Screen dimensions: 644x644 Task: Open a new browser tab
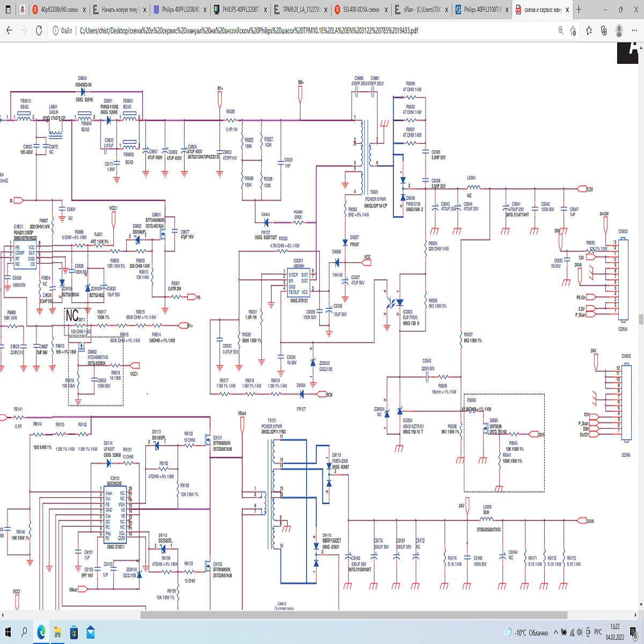pyautogui.click(x=579, y=10)
